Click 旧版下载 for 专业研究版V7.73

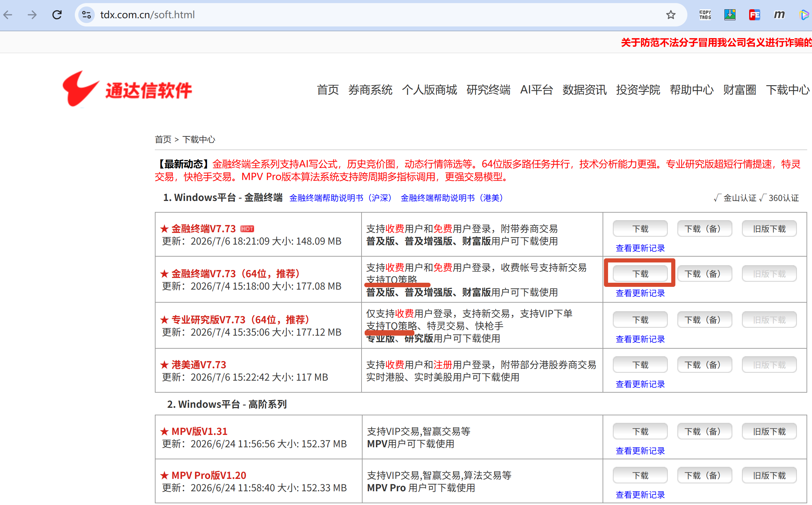[x=769, y=320]
